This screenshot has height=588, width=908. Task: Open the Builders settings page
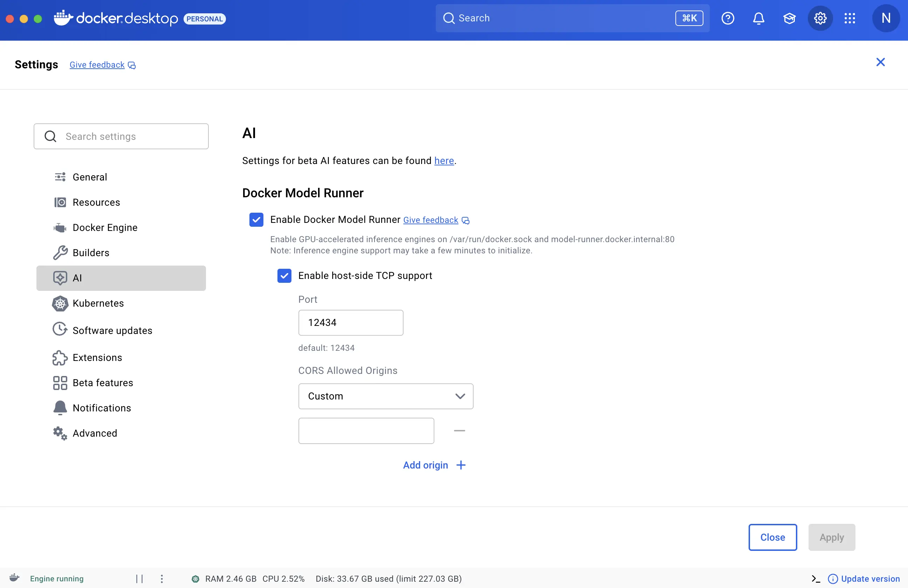(x=90, y=253)
